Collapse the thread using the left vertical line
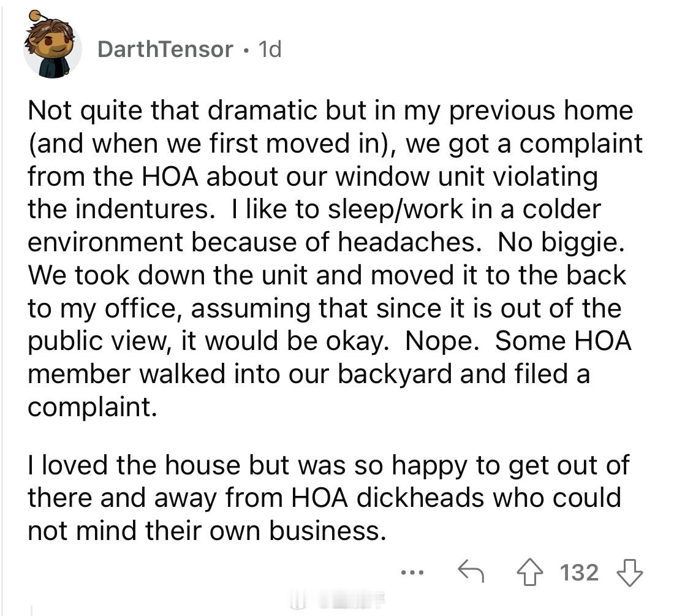674x616 pixels. [3, 306]
